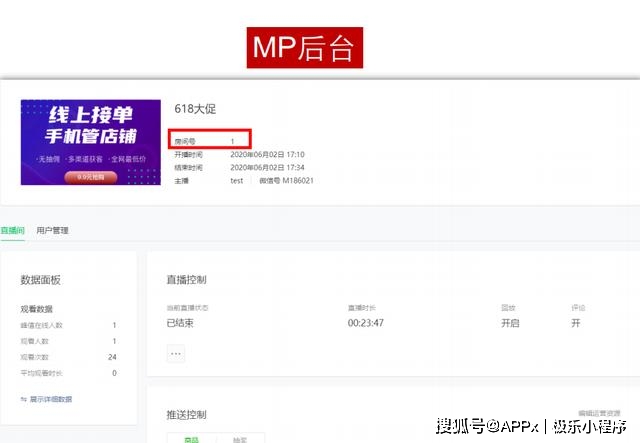Image resolution: width=640 pixels, height=443 pixels.
Task: Click the 微信号 M186021 text
Action: click(x=287, y=180)
